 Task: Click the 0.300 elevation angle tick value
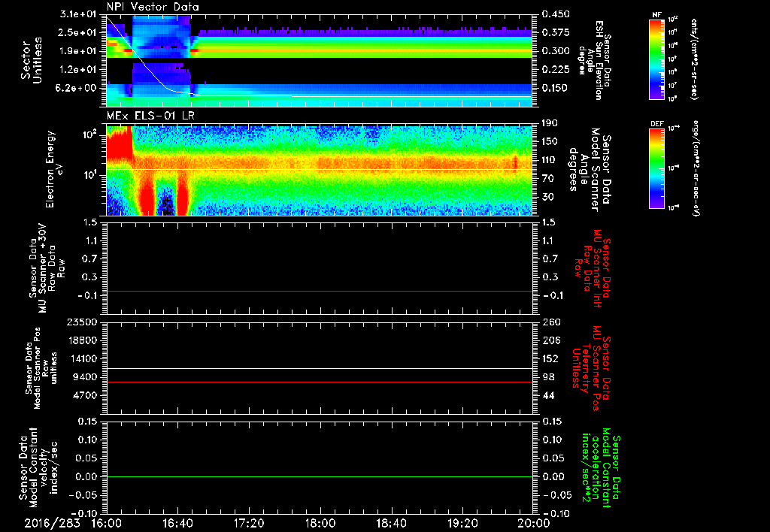click(556, 51)
